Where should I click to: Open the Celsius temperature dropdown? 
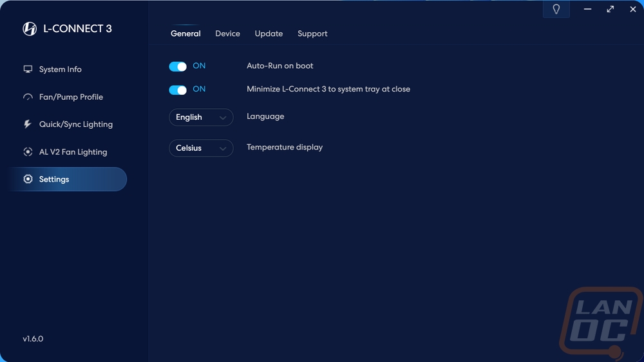(x=201, y=148)
